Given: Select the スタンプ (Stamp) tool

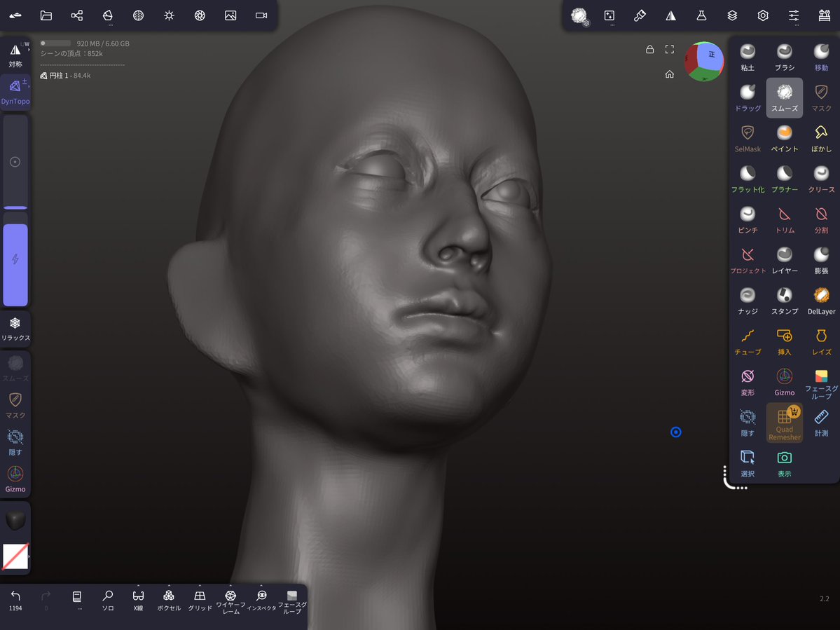Looking at the screenshot, I should point(784,301).
